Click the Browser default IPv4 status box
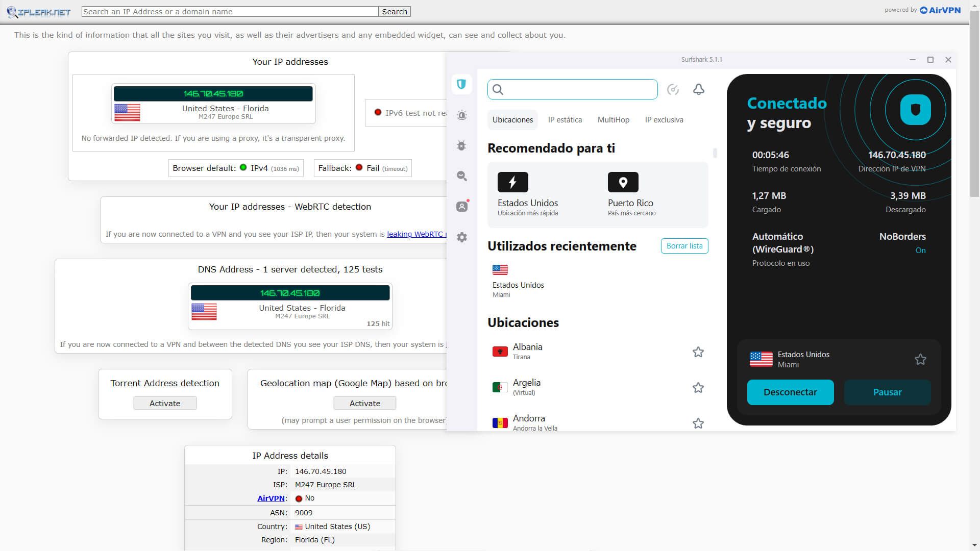Image resolution: width=980 pixels, height=551 pixels. point(236,168)
